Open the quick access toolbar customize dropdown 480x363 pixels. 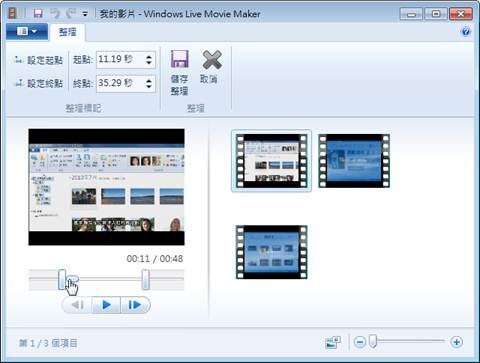[85, 14]
